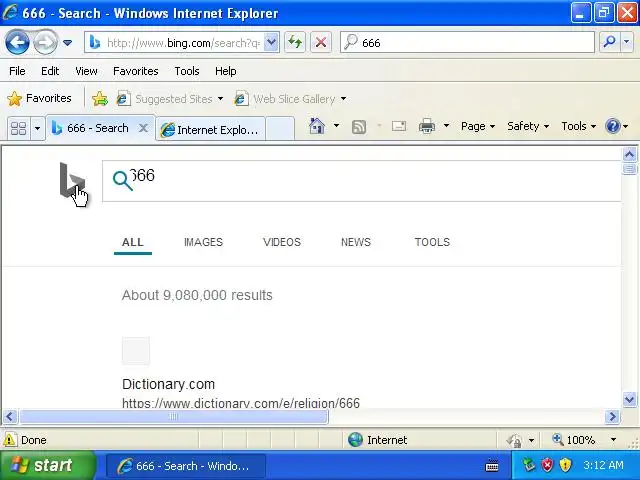Expand the Home button dropdown arrow
This screenshot has width=640, height=480.
(x=336, y=126)
